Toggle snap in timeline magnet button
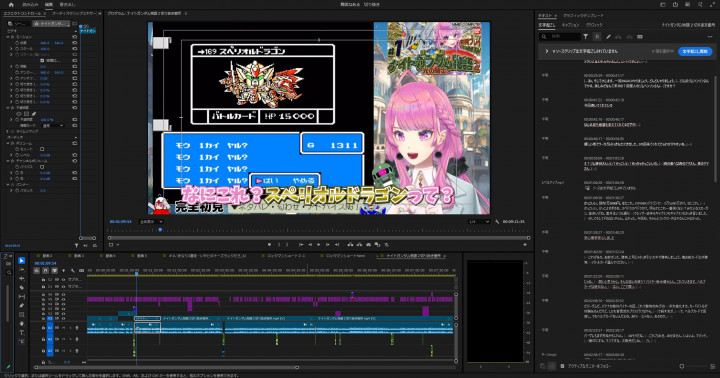The height and width of the screenshot is (378, 720). (45, 271)
